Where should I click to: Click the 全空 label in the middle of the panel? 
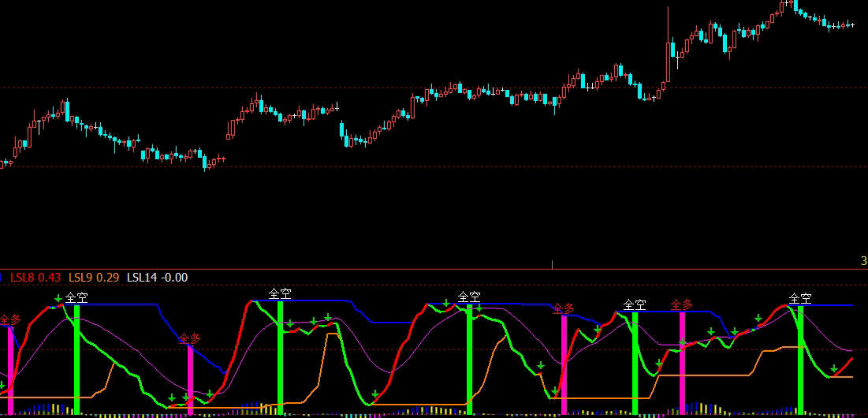tap(469, 297)
